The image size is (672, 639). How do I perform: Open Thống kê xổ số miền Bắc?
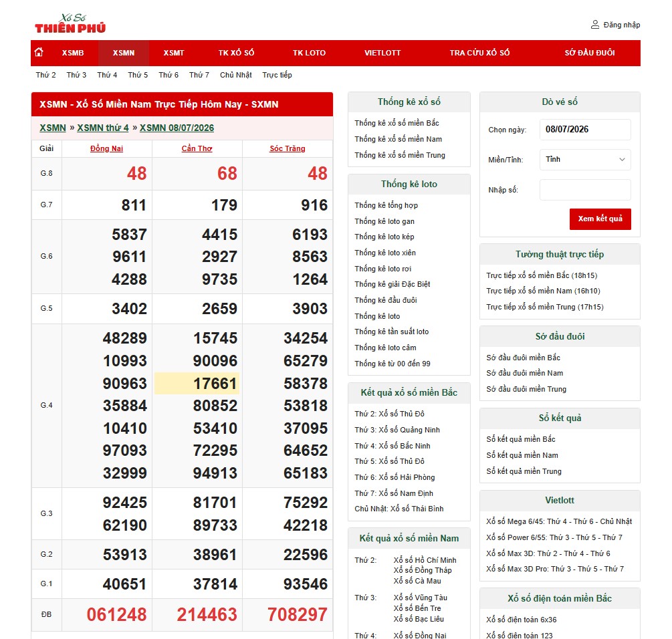(397, 123)
